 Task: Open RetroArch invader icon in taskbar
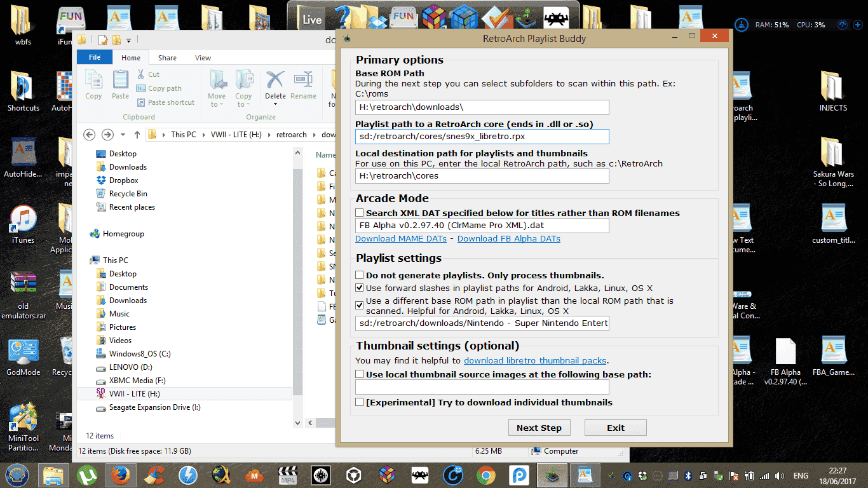pyautogui.click(x=419, y=475)
